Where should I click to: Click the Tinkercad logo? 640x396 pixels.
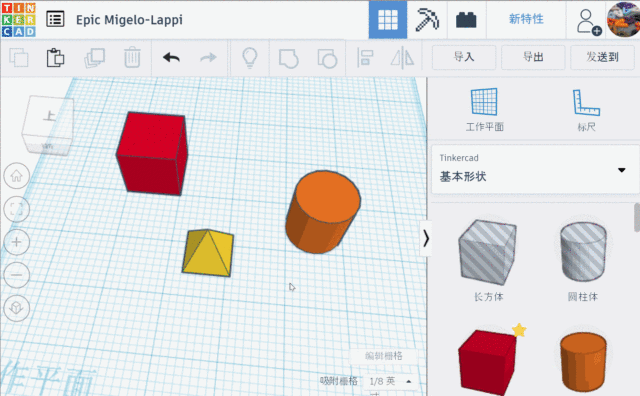pos(18,20)
